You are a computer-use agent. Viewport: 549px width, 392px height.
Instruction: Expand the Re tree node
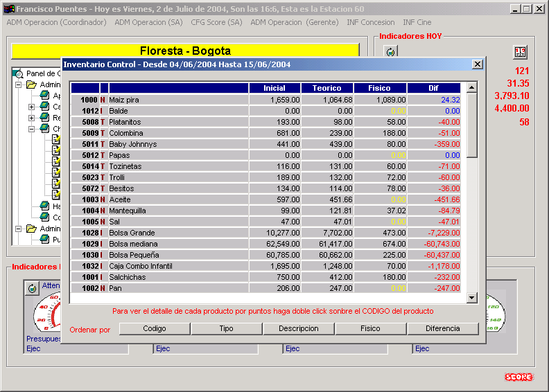point(31,118)
